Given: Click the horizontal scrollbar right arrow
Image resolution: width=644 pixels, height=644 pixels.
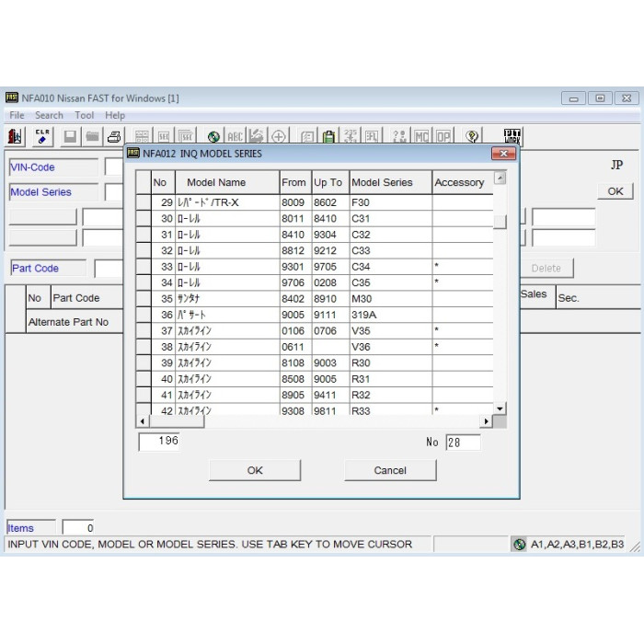Looking at the screenshot, I should click(487, 421).
